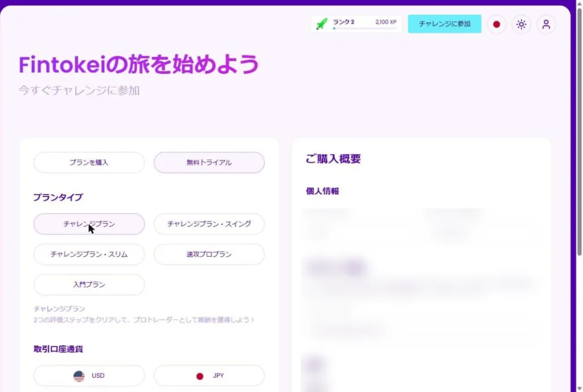
Task: Click the チャレンジに参加 button
Action: pos(444,24)
